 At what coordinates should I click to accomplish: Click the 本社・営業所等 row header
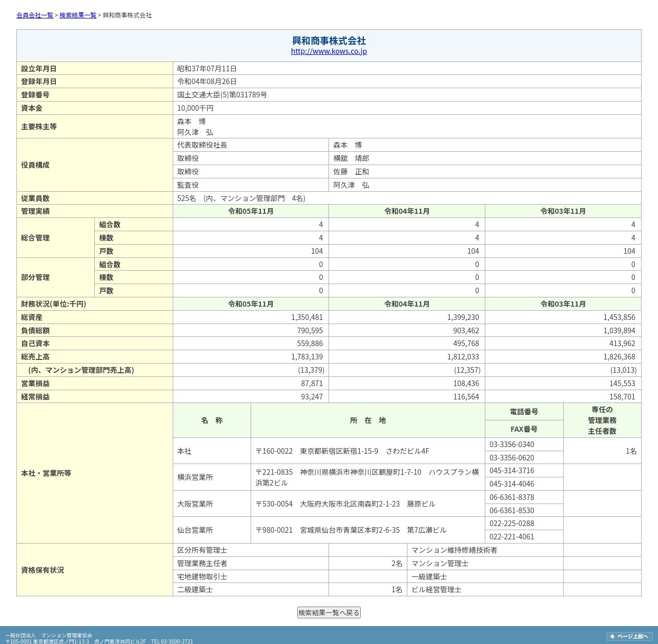tap(95, 473)
